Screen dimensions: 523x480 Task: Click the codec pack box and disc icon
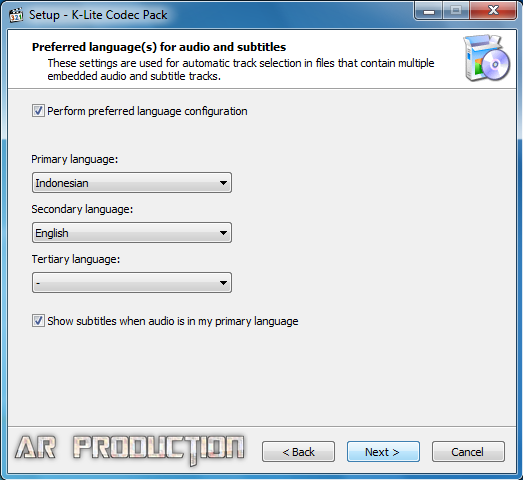click(487, 58)
